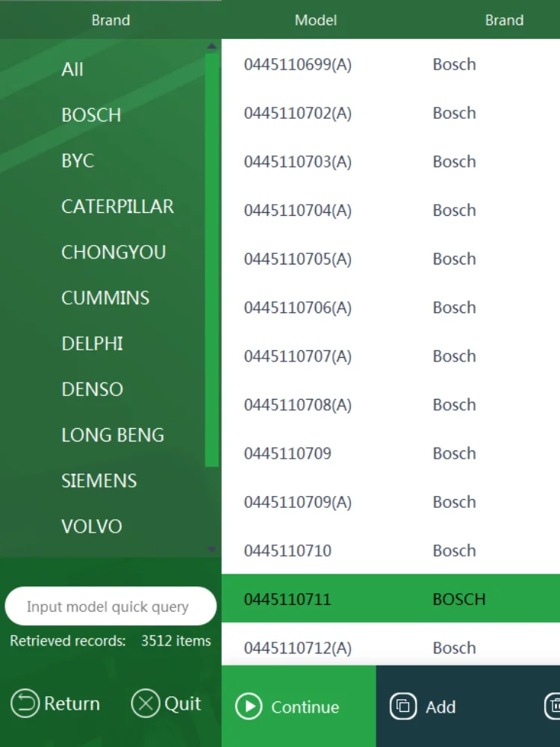The height and width of the screenshot is (747, 560).
Task: Pick DENSO from the brand list
Action: pos(93,389)
